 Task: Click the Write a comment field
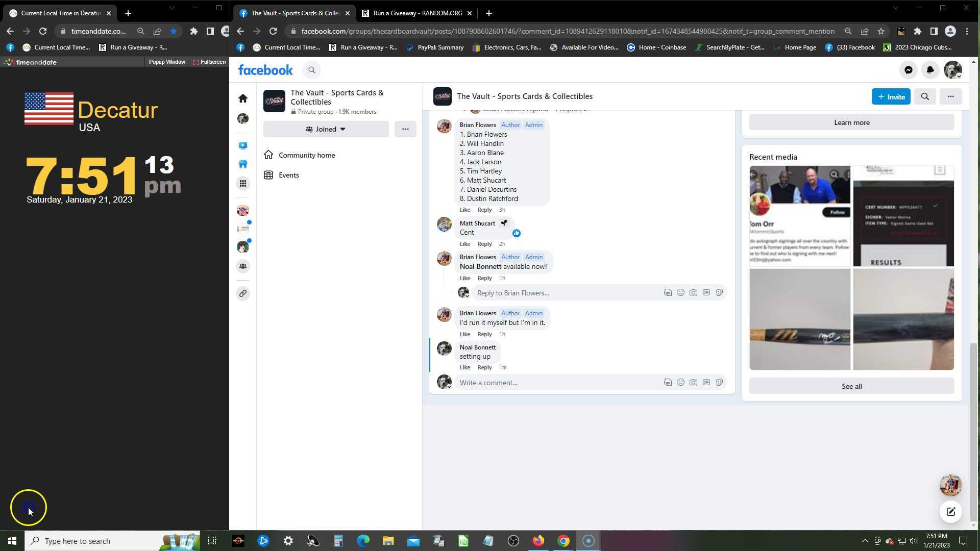point(556,383)
